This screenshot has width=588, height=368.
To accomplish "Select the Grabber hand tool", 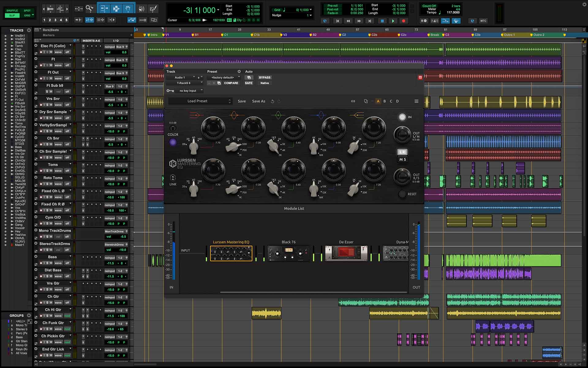I will pos(128,9).
